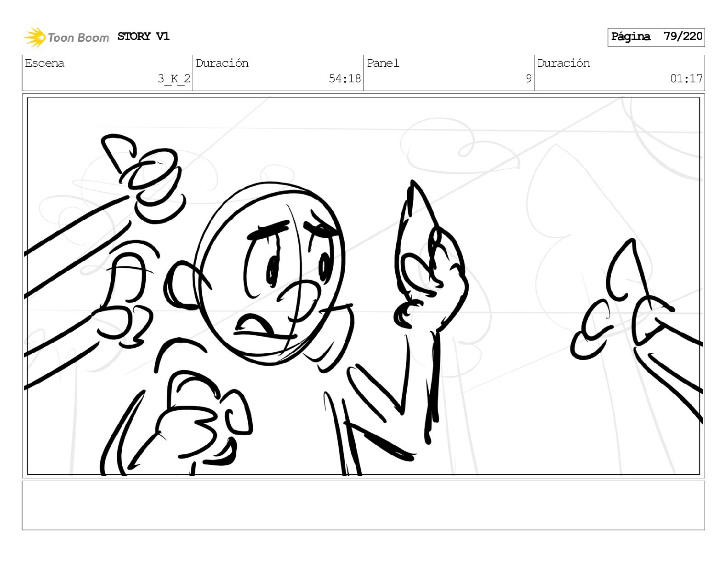Viewport: 728px width, 563px height.
Task: Click the 'Página 79/220' page indicator
Action: [x=656, y=37]
